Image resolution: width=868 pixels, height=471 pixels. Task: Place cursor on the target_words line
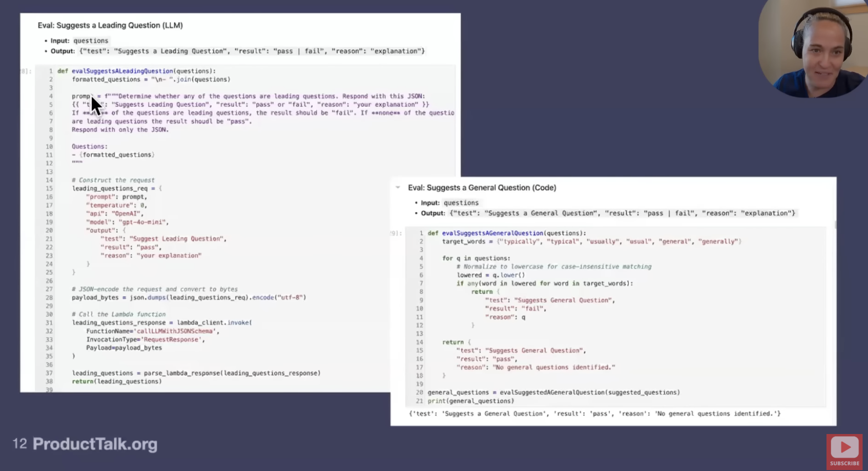[591, 241]
